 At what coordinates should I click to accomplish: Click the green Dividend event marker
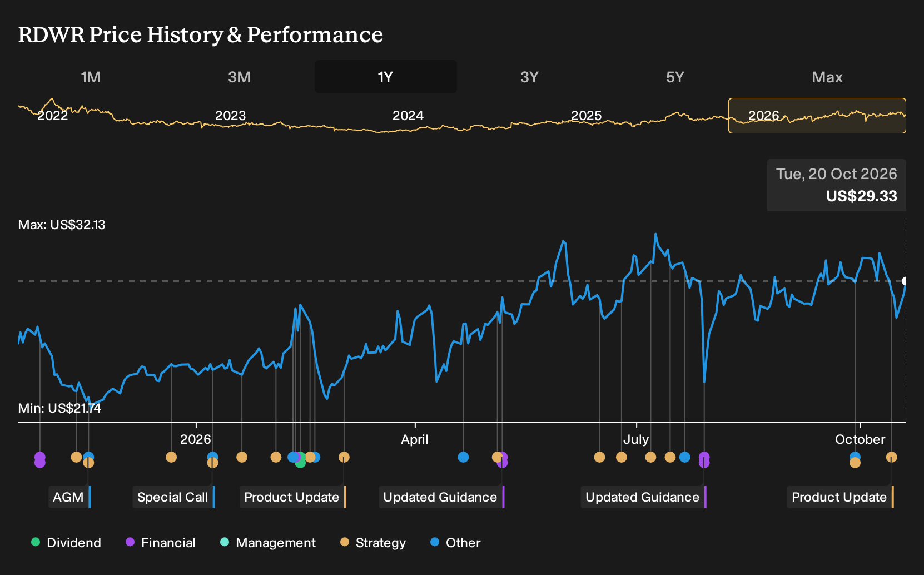click(300, 462)
